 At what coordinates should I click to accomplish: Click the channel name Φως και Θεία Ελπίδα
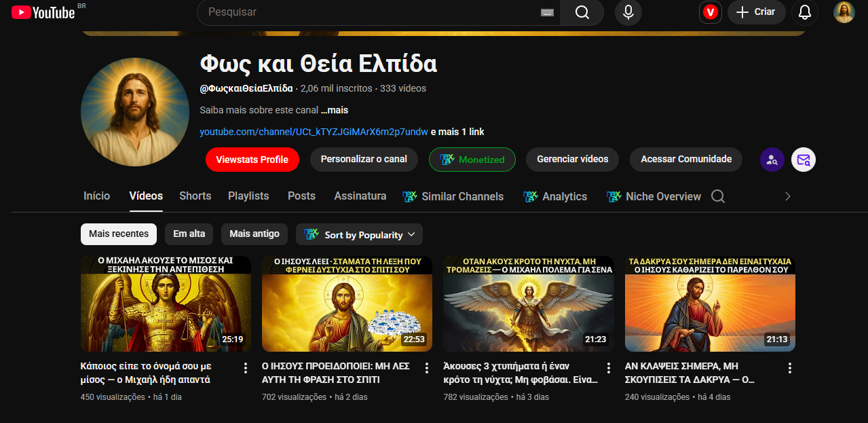click(318, 64)
